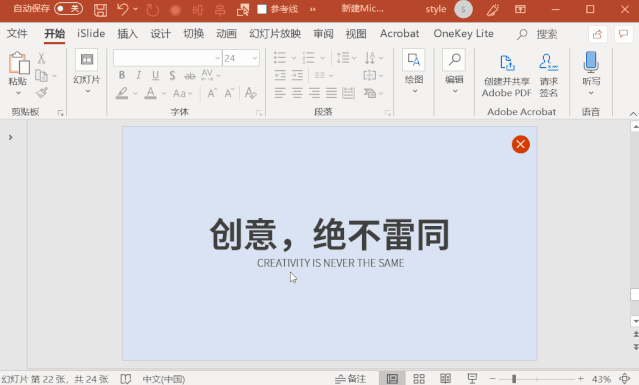
Task: Click the Redo icon in the title bar
Action: (x=152, y=10)
